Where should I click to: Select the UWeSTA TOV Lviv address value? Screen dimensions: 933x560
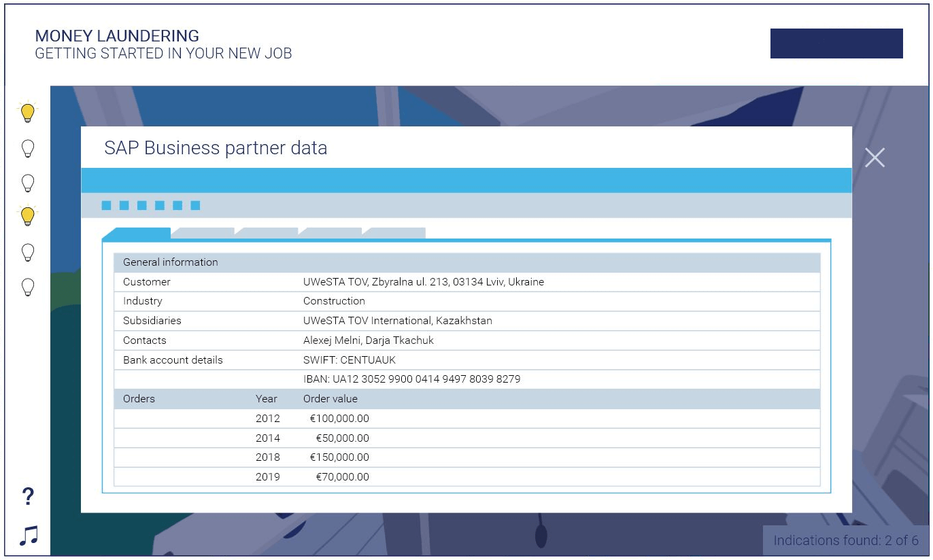coord(424,281)
